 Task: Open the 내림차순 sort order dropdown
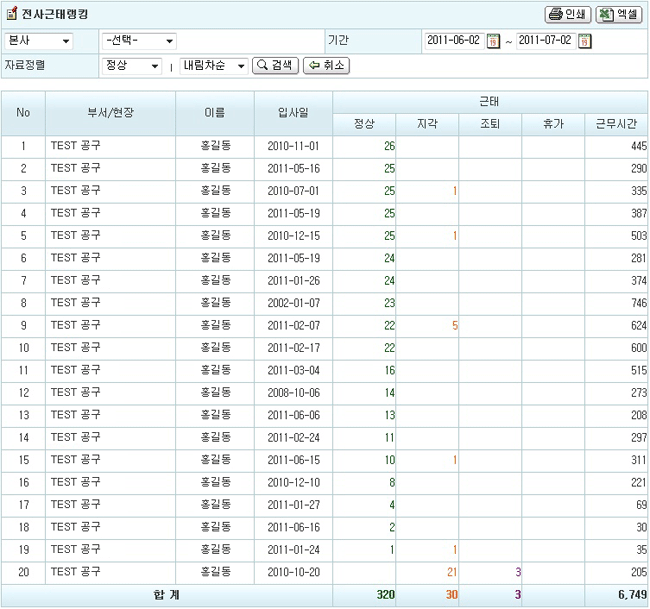pos(214,66)
